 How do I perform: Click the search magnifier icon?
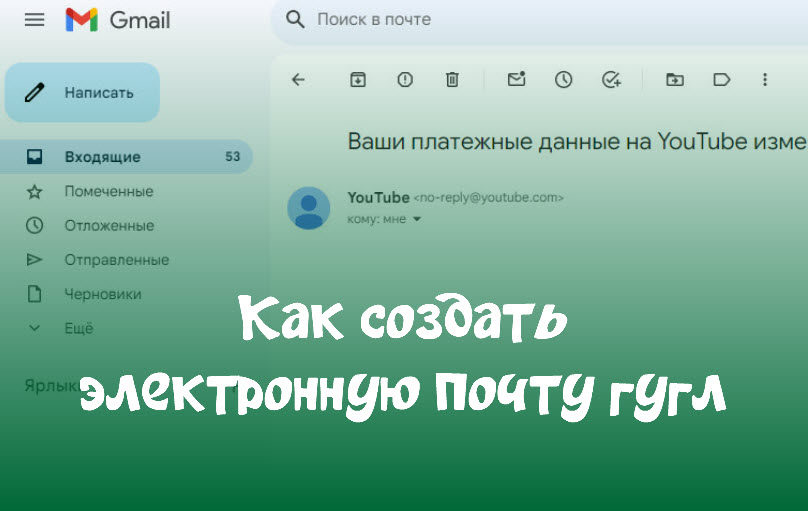click(295, 20)
